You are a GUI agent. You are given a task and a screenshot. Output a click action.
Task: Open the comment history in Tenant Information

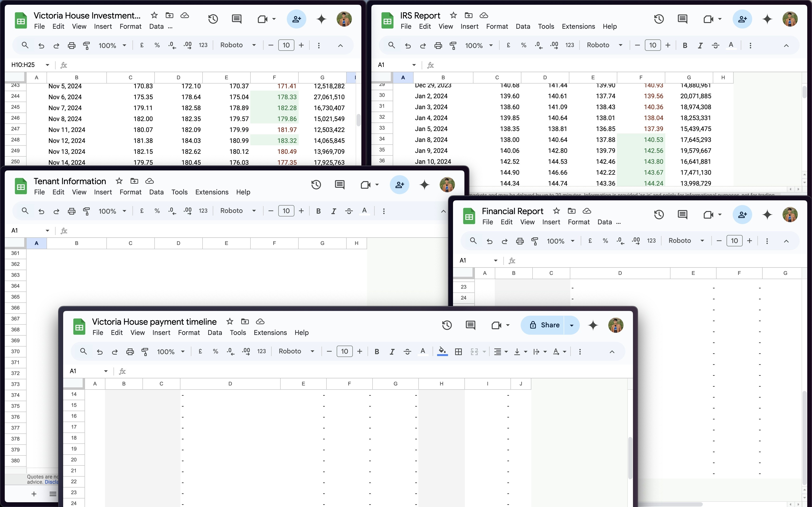(x=340, y=184)
